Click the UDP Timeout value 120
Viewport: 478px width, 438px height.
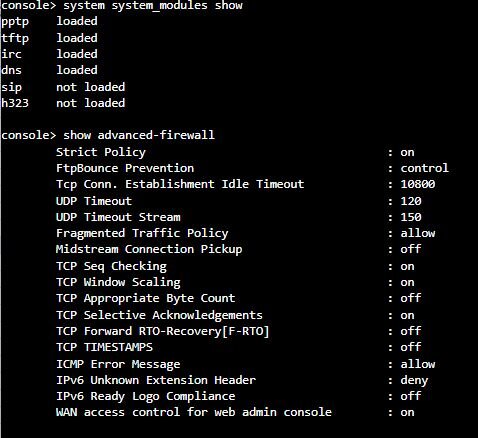[x=411, y=201]
